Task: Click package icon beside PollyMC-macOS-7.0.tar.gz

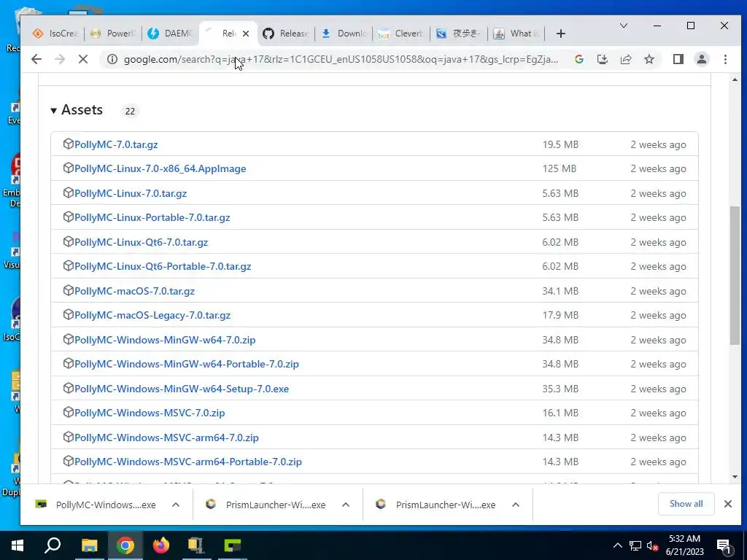Action: click(68, 290)
